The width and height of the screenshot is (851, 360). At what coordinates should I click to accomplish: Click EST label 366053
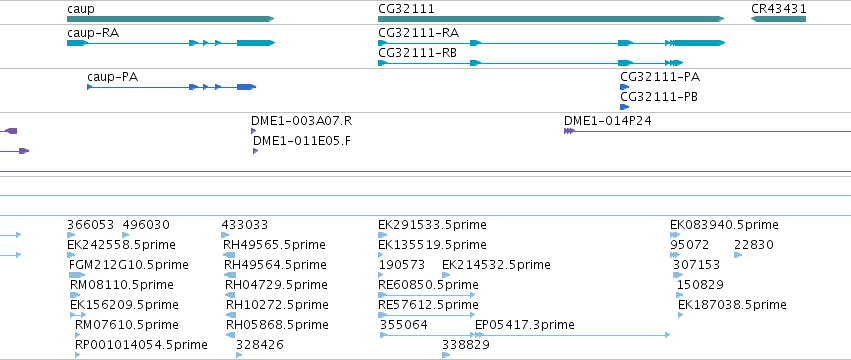point(91,225)
